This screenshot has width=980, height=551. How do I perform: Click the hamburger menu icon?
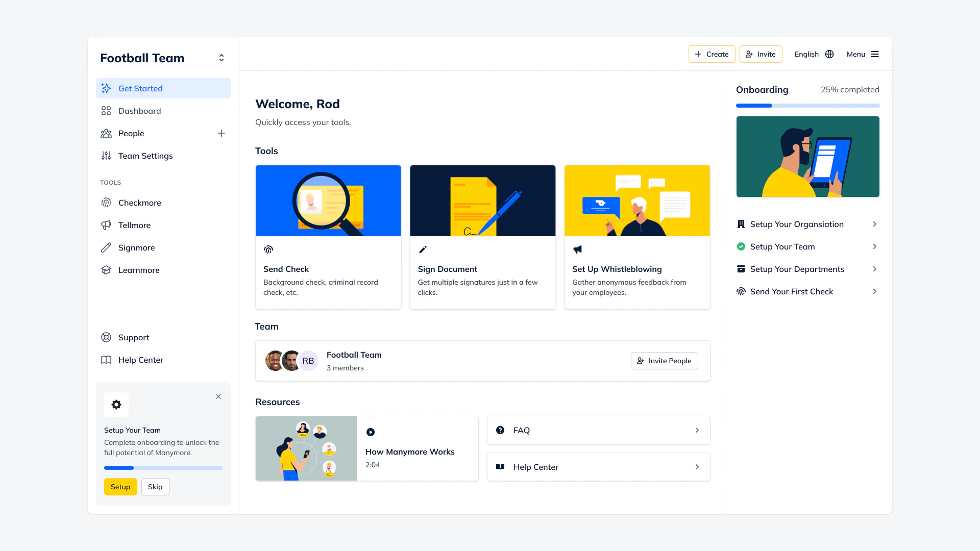click(x=875, y=54)
